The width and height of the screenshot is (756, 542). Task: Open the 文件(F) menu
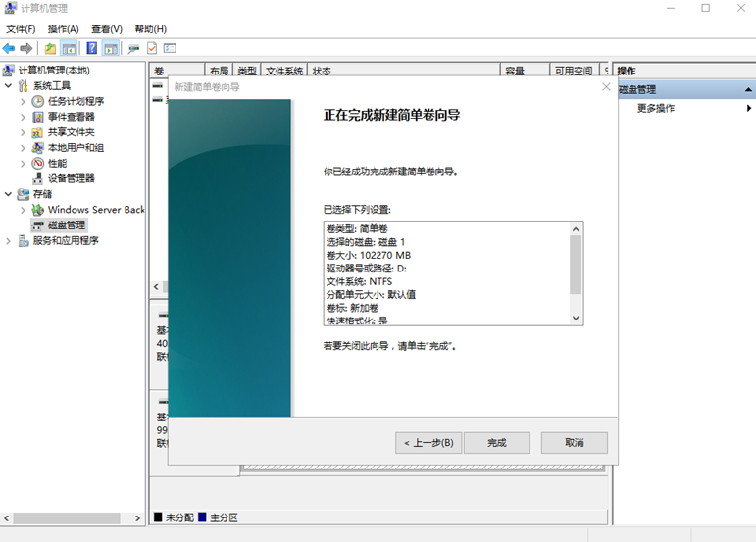[x=21, y=29]
